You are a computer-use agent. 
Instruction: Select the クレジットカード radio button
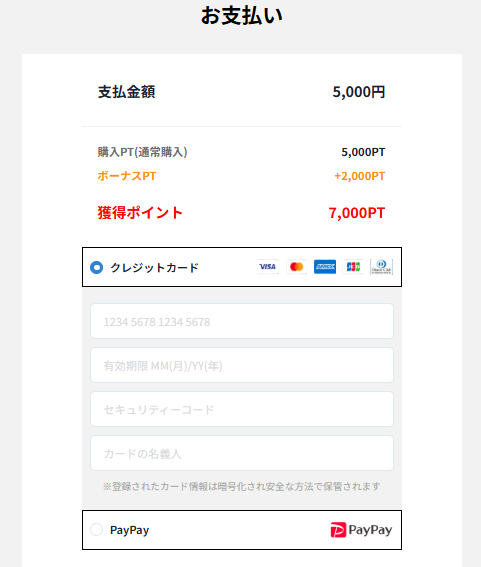point(97,268)
